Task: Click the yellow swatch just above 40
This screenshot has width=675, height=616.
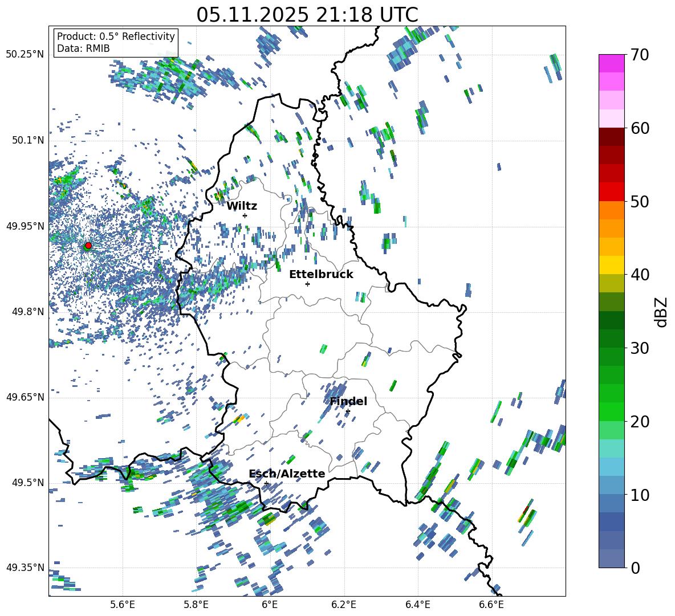Action: tap(612, 265)
